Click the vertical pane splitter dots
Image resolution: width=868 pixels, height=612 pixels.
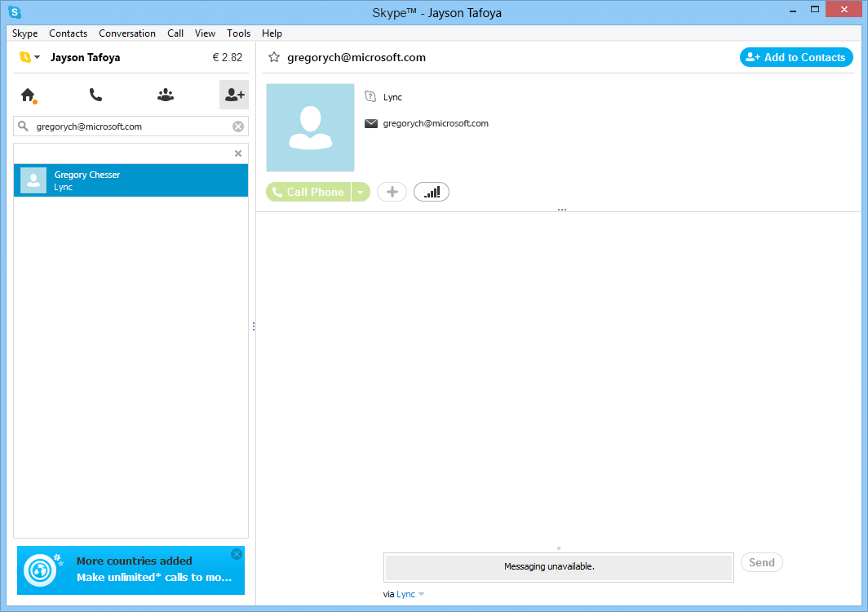click(x=254, y=326)
